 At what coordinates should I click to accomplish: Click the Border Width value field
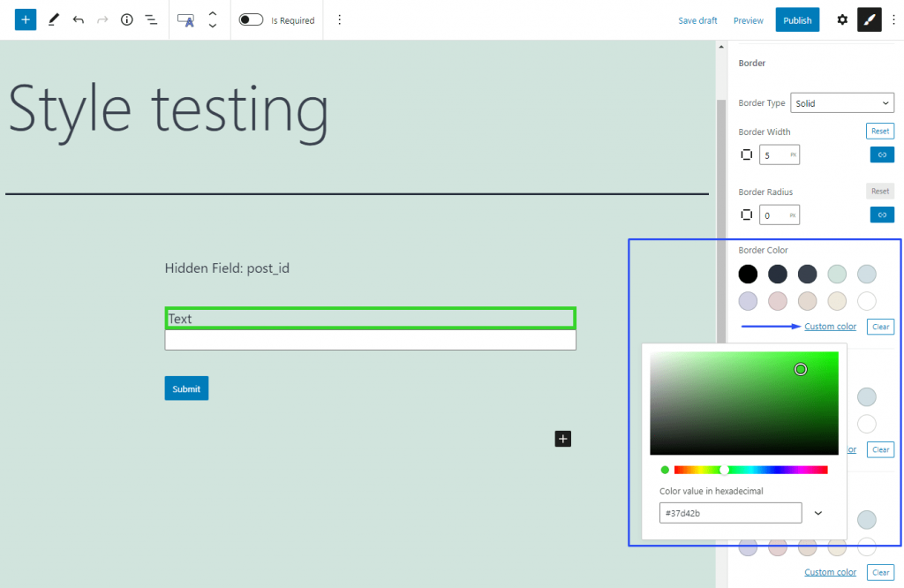click(x=779, y=155)
